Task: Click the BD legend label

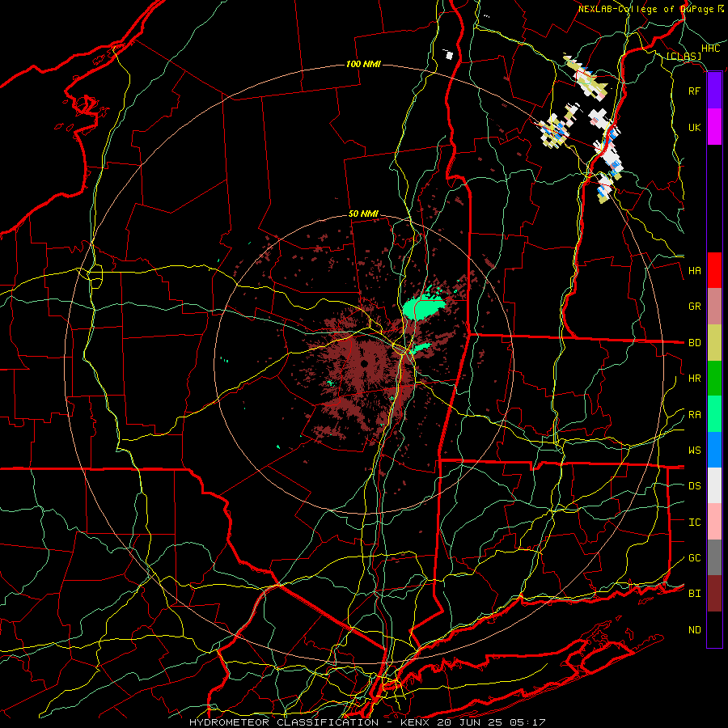Action: click(x=694, y=343)
